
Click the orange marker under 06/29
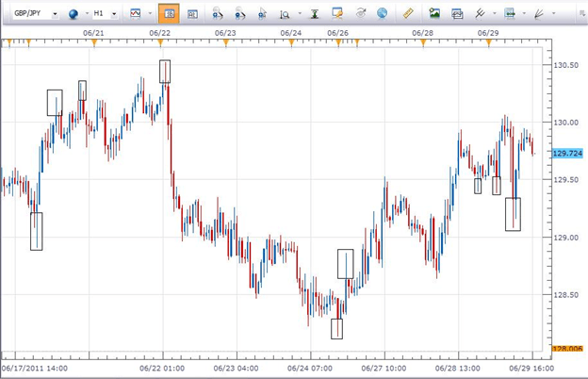[x=489, y=43]
